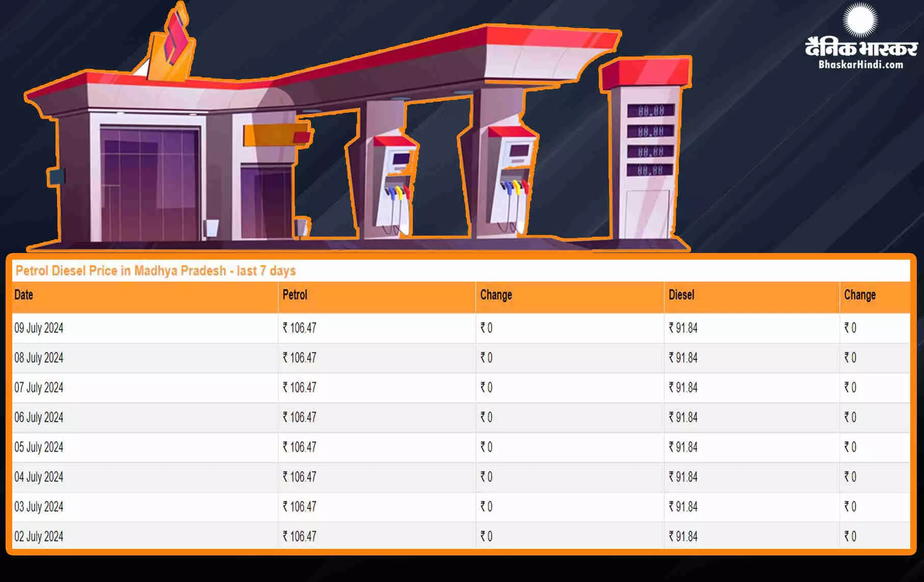Select the 09 July 2024 date cell
The height and width of the screenshot is (582, 924).
(x=39, y=328)
